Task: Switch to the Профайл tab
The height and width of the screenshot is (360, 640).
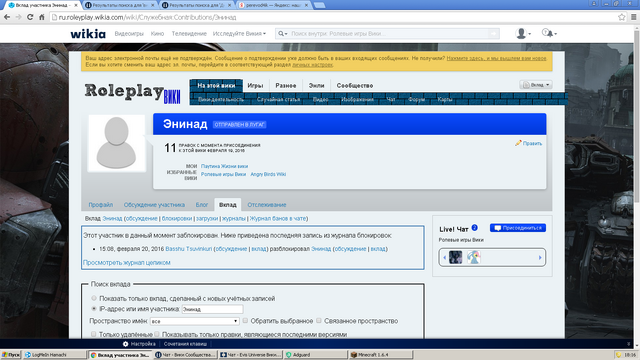Action: 101,205
